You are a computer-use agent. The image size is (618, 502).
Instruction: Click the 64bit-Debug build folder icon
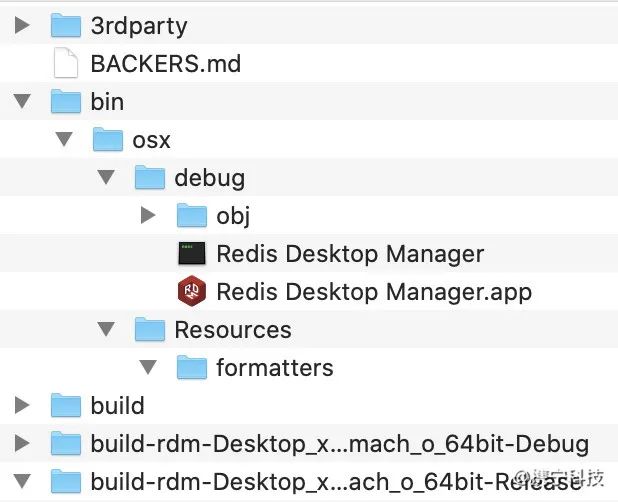coord(66,443)
